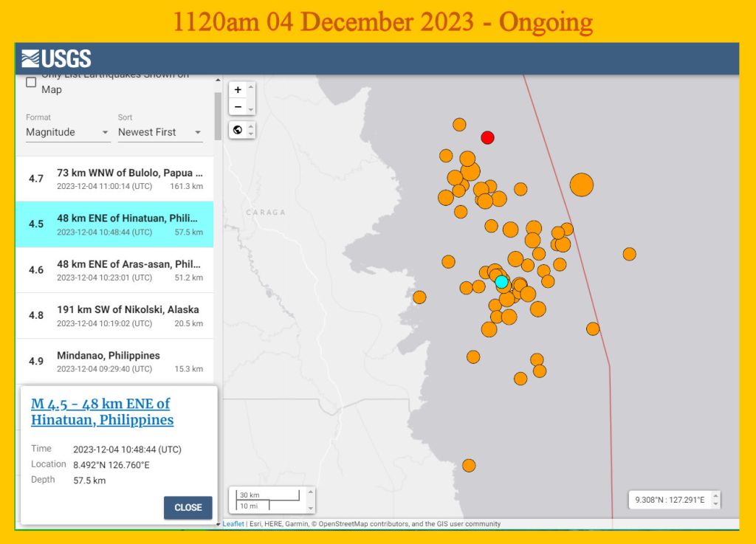Zoom out of the map
This screenshot has width=756, height=544.
237,107
